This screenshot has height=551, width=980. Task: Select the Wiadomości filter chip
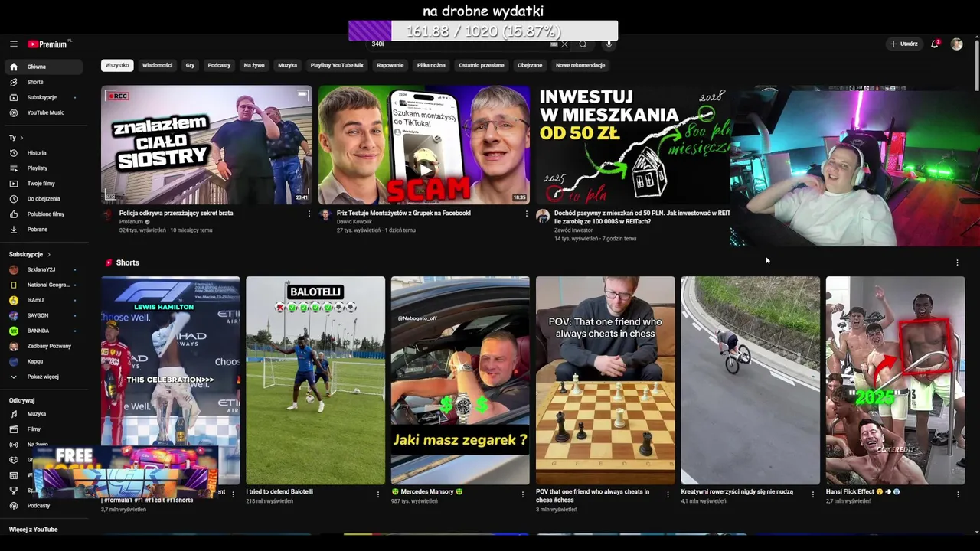(158, 65)
